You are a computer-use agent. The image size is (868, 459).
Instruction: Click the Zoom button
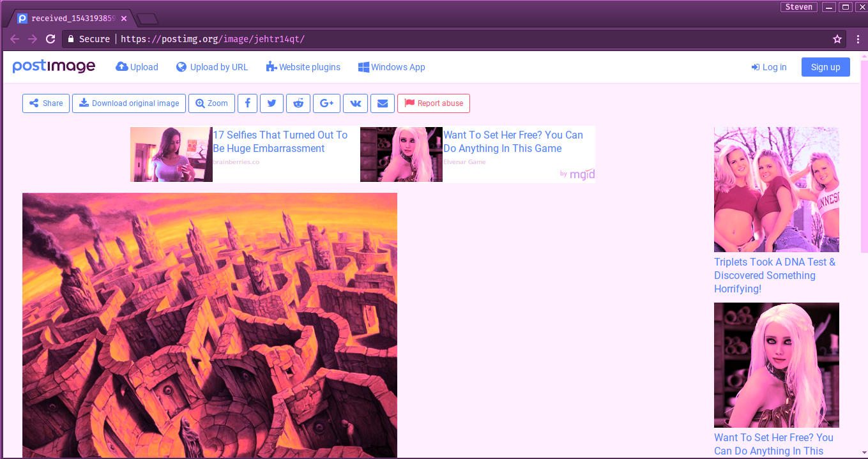click(x=211, y=103)
